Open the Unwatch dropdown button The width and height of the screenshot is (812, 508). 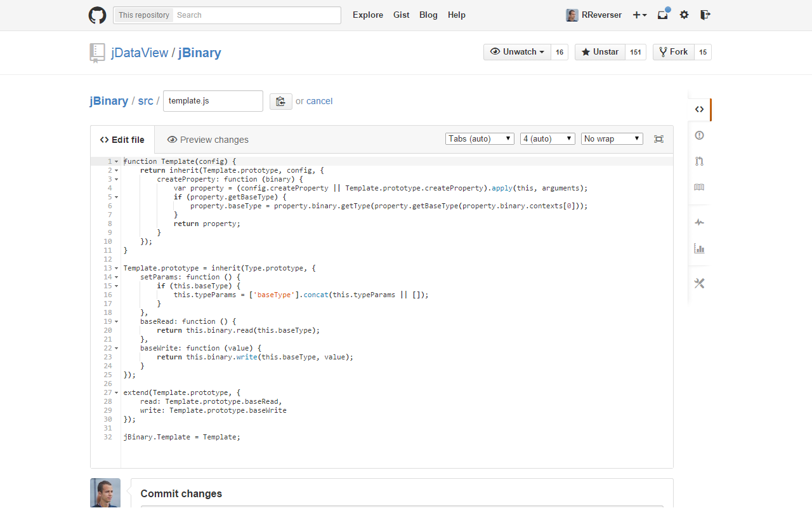tap(517, 52)
